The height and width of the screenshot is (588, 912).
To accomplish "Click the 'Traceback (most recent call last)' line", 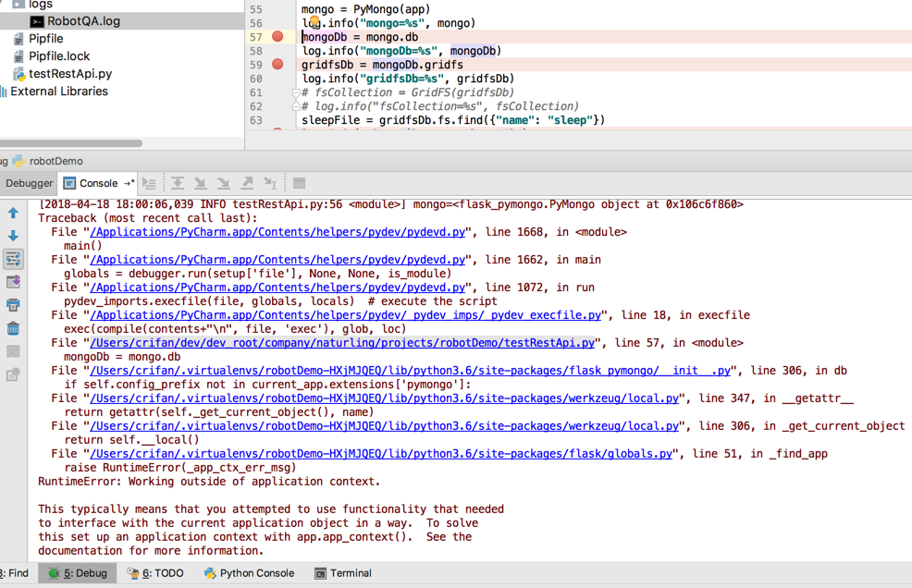I will click(x=148, y=218).
